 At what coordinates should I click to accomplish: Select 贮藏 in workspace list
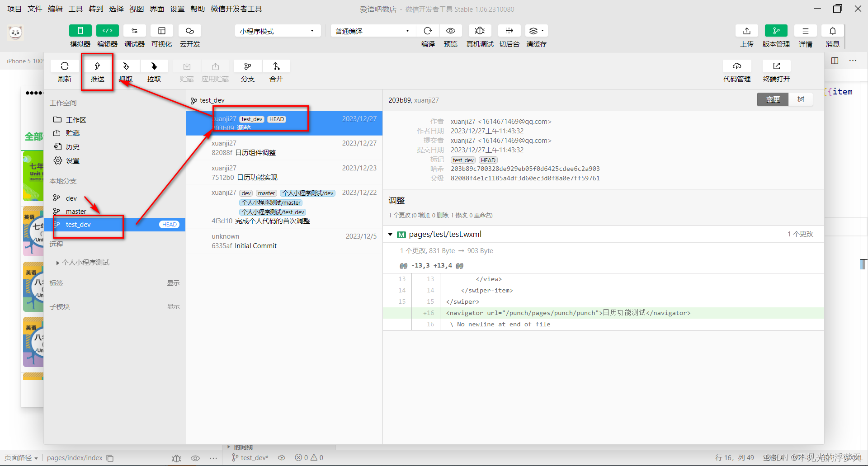[115, 133]
